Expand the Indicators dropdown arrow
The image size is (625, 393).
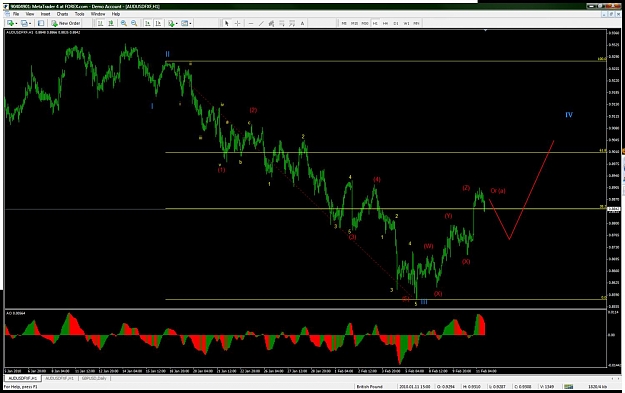tap(176, 24)
